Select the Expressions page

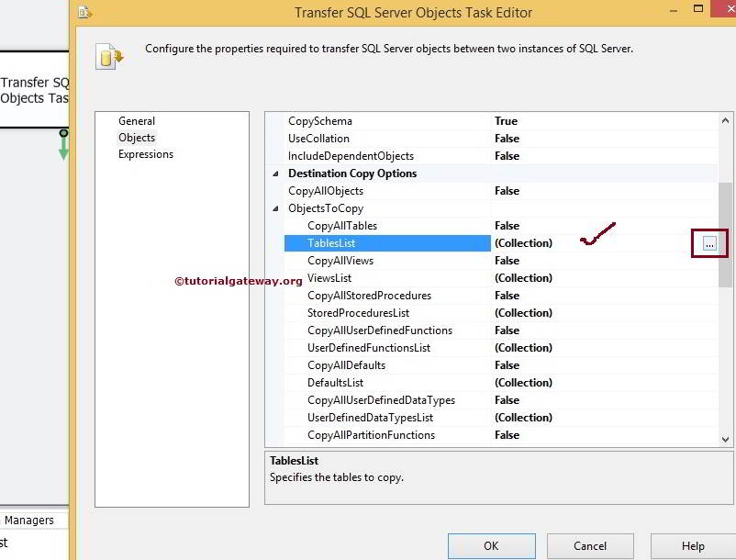pyautogui.click(x=145, y=154)
